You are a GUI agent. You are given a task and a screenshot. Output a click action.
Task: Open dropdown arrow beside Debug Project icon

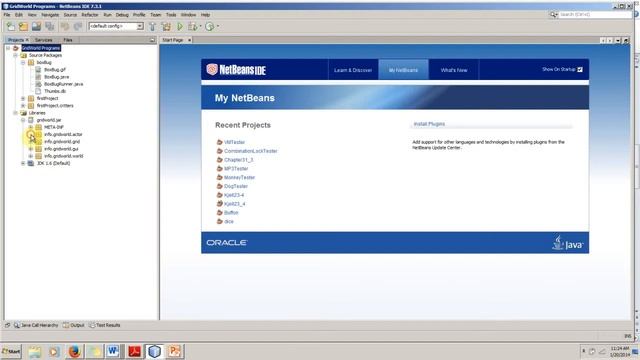click(200, 27)
